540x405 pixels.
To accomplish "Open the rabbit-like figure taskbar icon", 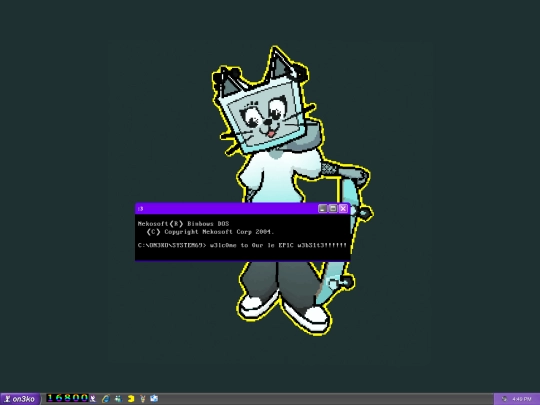I will (x=142, y=399).
